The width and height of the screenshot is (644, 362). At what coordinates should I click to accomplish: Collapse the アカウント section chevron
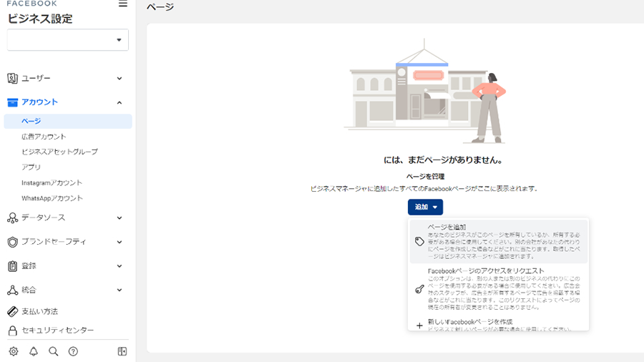pos(119,102)
